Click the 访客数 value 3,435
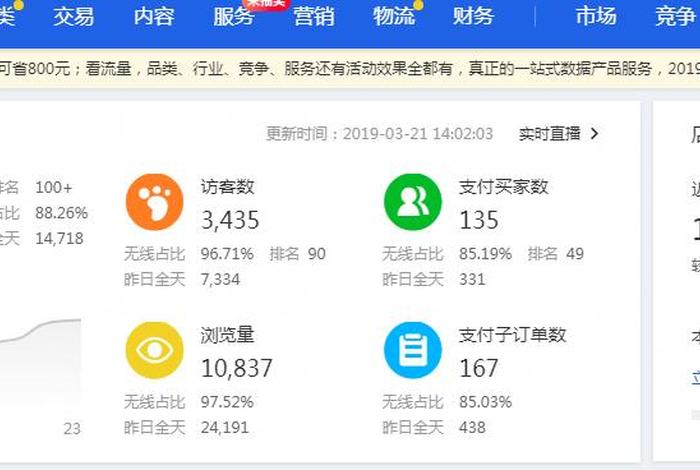This screenshot has height=470, width=700. click(230, 219)
